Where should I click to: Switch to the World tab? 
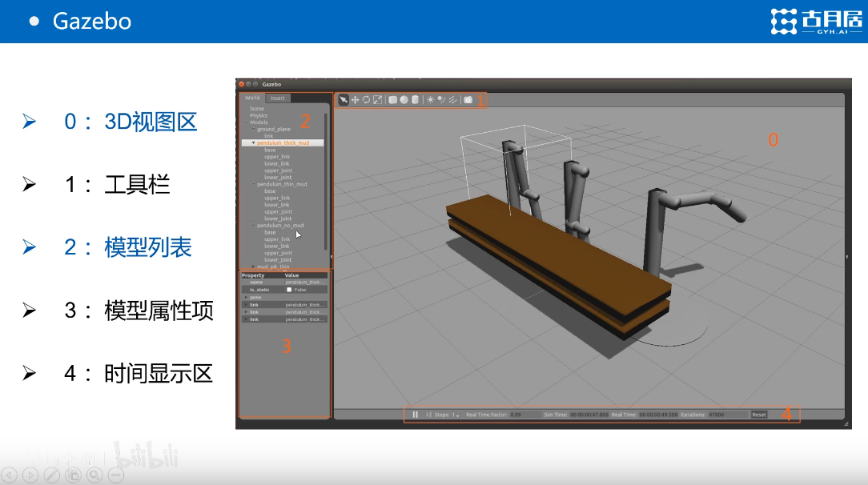pos(252,98)
